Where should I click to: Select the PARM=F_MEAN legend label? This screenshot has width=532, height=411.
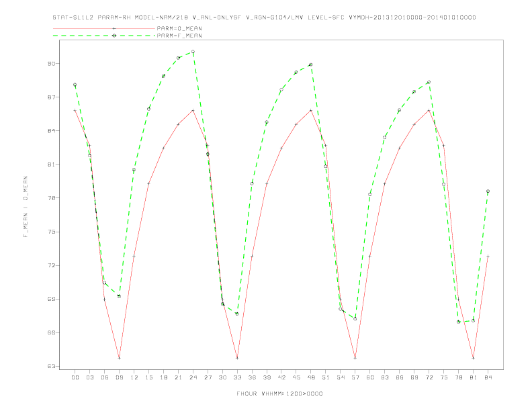(179, 36)
